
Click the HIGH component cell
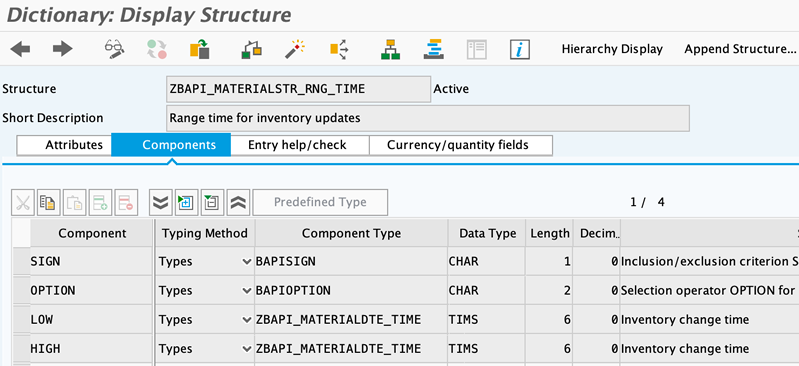(x=91, y=349)
